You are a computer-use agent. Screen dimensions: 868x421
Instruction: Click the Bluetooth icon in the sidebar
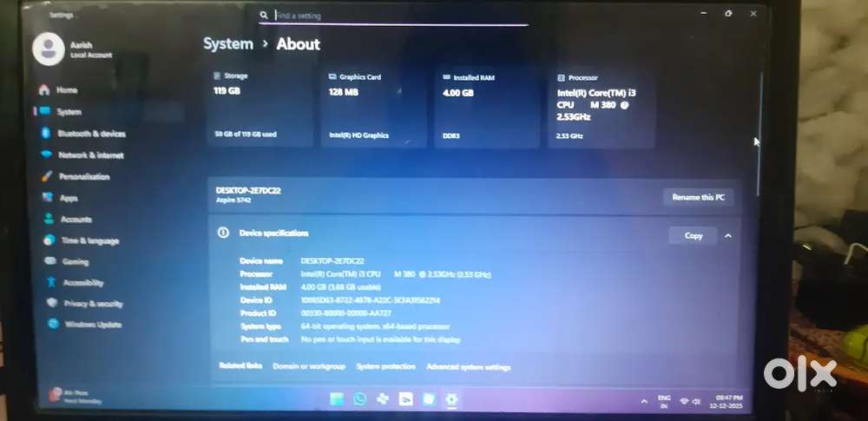46,133
